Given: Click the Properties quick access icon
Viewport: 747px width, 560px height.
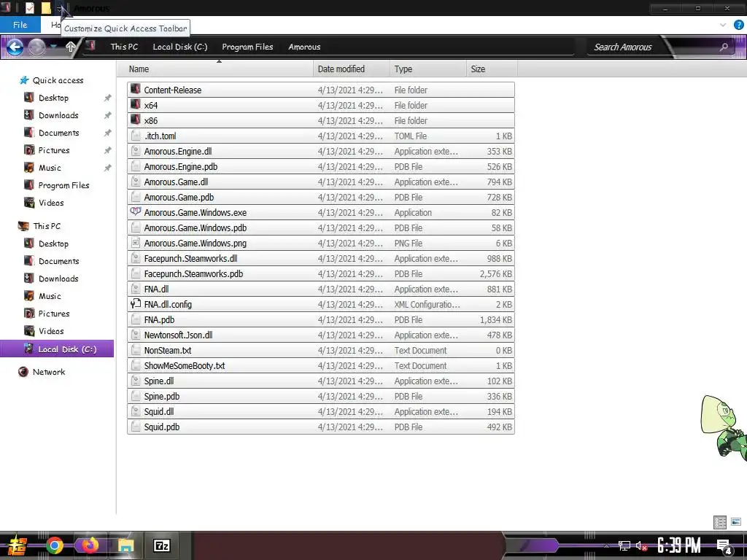Looking at the screenshot, I should (29, 8).
